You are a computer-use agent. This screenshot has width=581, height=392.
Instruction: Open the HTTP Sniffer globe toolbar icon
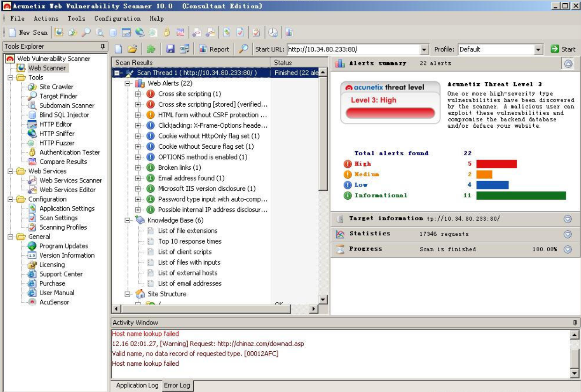click(x=140, y=32)
